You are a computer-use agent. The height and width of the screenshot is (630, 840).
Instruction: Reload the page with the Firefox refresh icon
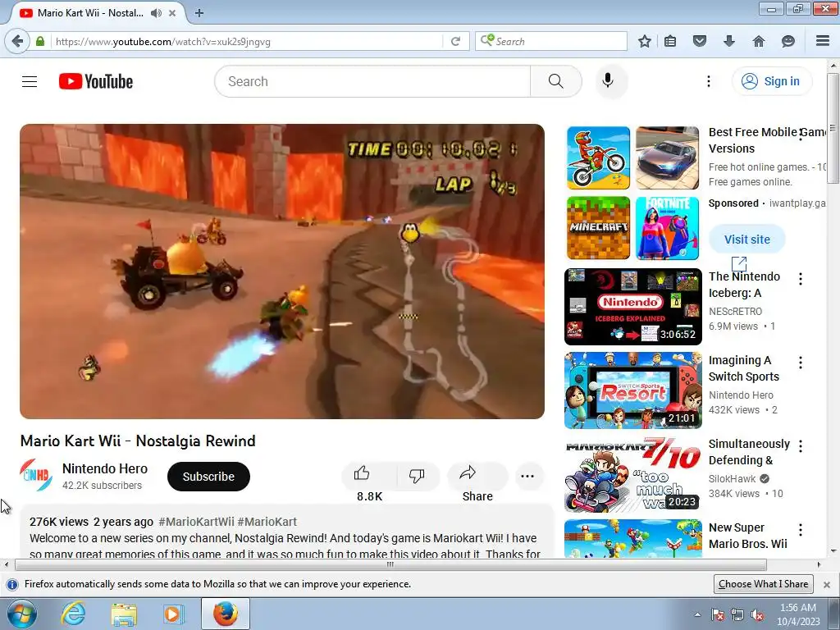(x=456, y=41)
